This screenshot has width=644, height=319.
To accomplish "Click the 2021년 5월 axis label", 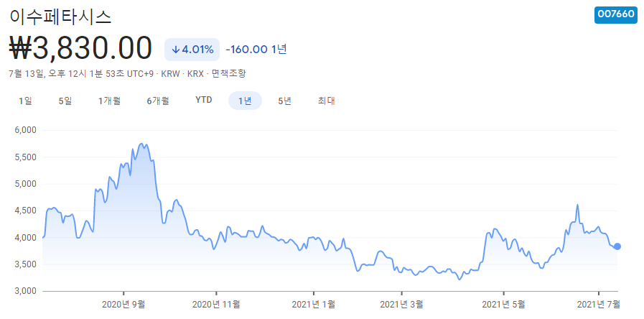I will pos(503,305).
